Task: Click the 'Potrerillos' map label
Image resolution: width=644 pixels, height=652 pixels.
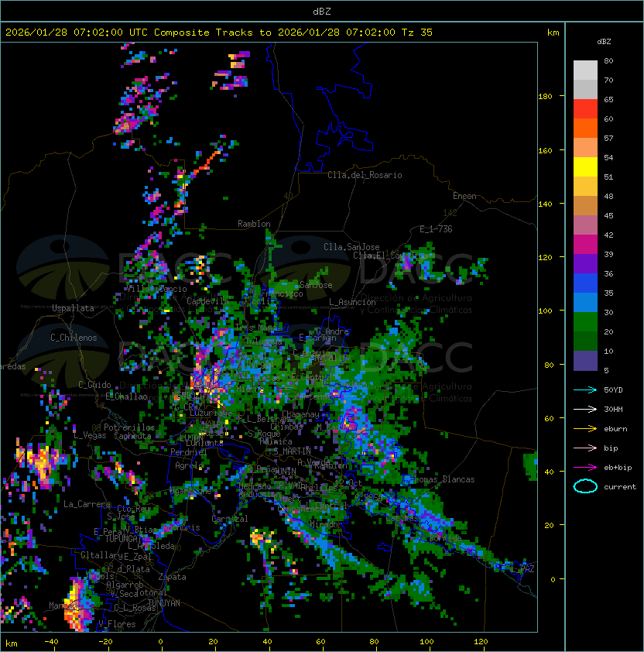Action: tap(129, 427)
